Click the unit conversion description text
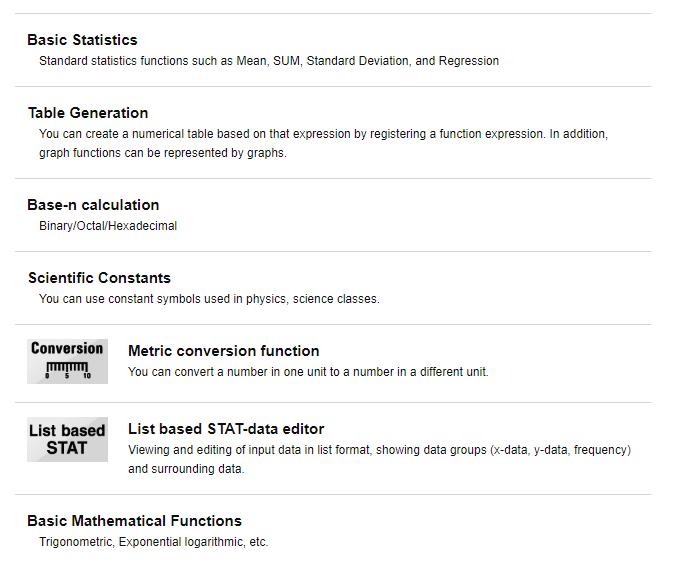 pyautogui.click(x=308, y=372)
